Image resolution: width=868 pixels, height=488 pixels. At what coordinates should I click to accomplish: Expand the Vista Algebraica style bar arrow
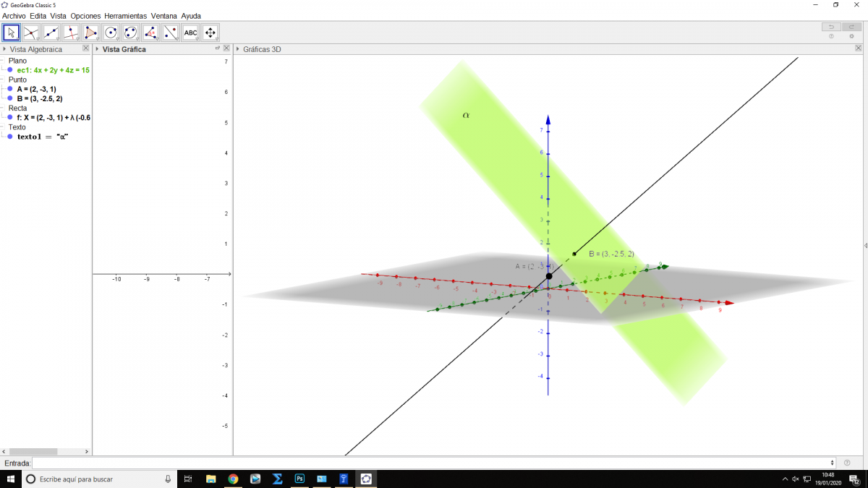[4, 49]
